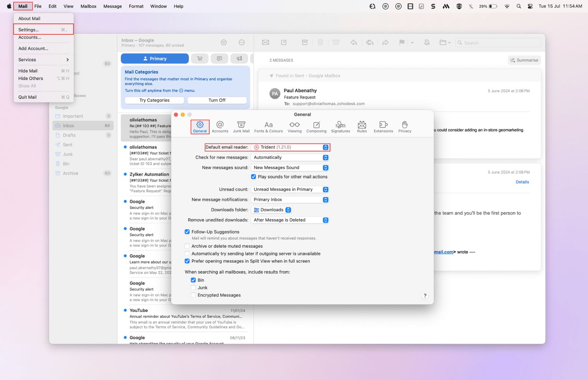The image size is (588, 380).
Task: Open the Move to folder dropdown
Action: coord(445,43)
